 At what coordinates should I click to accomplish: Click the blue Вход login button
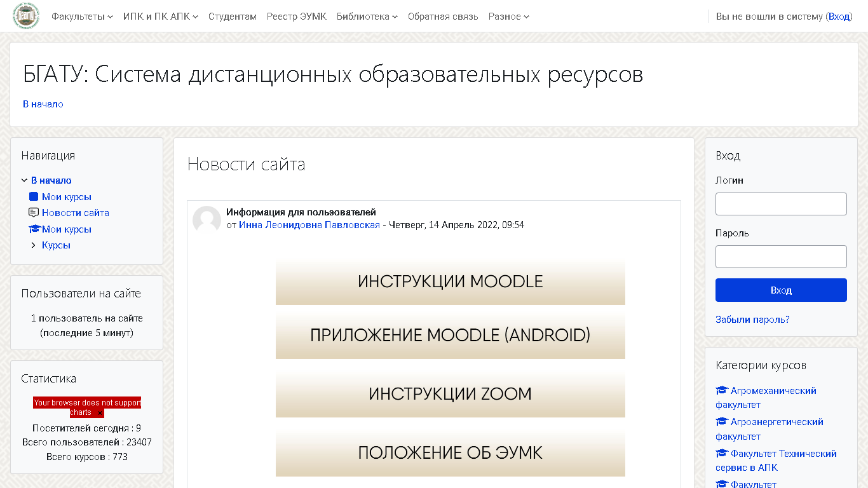pos(781,290)
